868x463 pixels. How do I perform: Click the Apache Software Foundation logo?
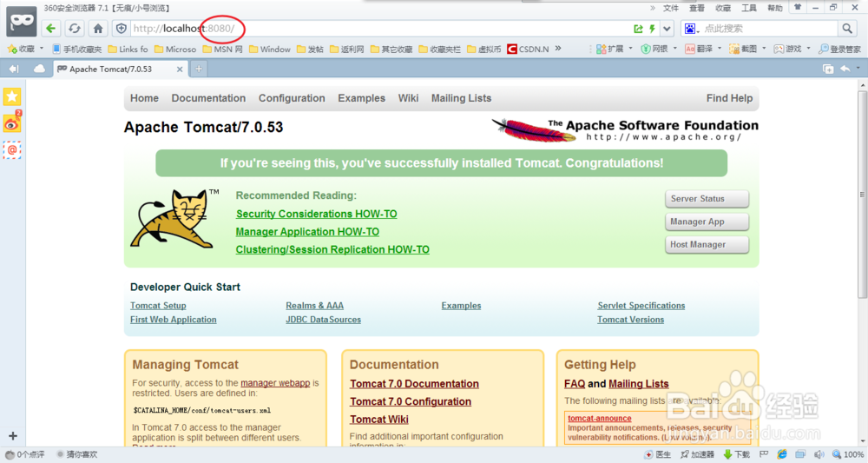point(624,129)
